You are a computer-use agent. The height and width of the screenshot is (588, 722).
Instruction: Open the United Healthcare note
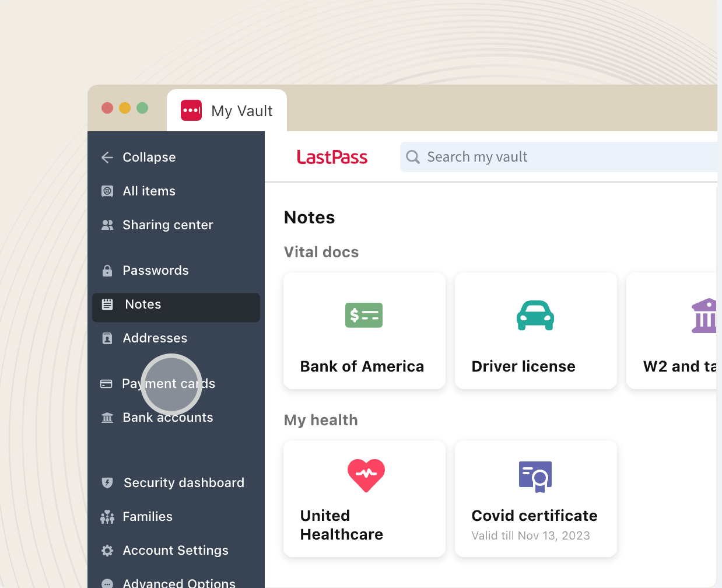pyautogui.click(x=364, y=499)
